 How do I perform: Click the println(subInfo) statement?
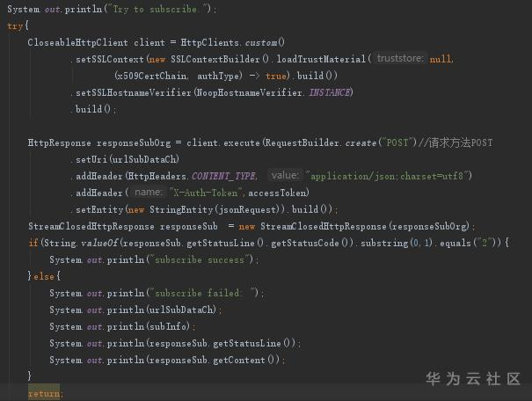121,326
